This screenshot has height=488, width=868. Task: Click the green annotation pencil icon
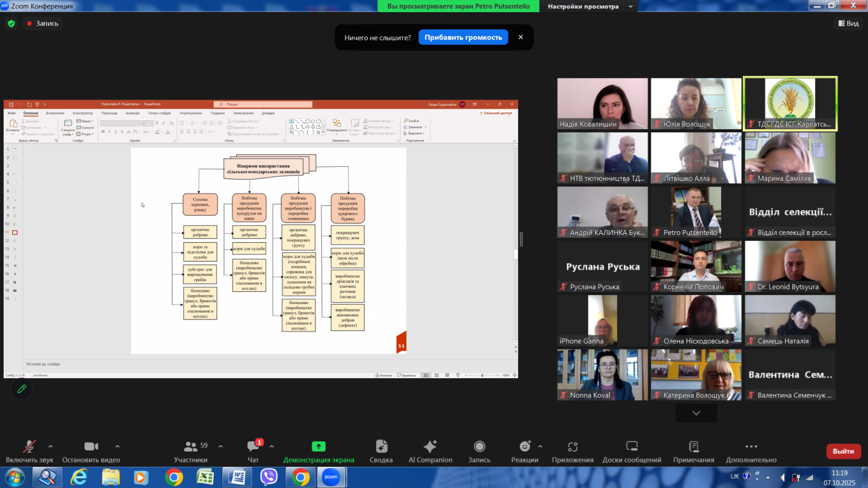tap(22, 389)
